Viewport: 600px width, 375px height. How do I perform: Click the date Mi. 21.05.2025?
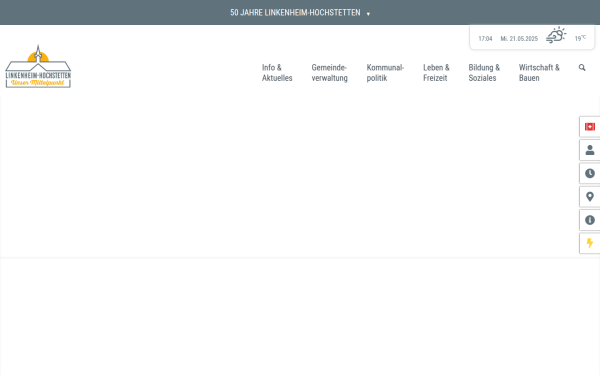(x=519, y=39)
